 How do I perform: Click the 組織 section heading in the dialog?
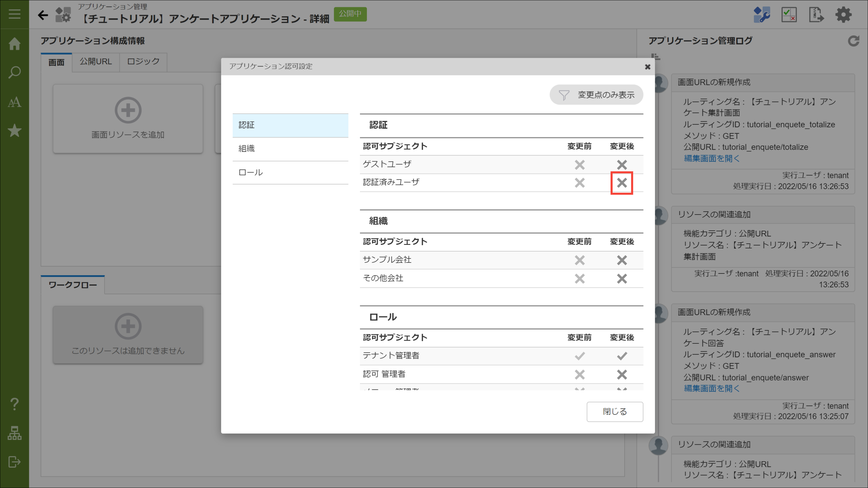tap(378, 221)
